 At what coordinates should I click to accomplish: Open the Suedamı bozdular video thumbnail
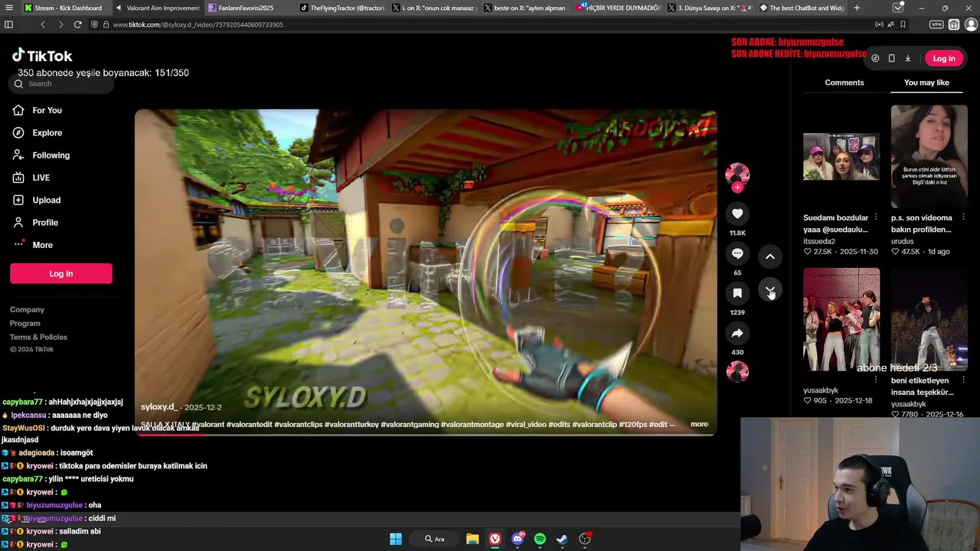point(841,157)
